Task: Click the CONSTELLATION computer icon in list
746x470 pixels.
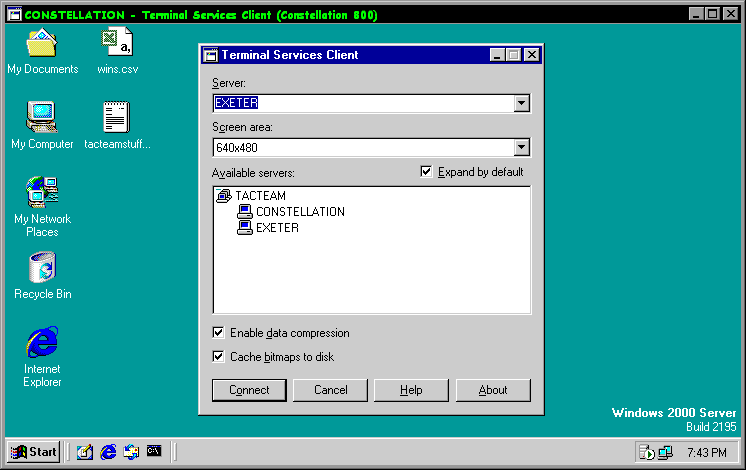Action: coord(245,212)
